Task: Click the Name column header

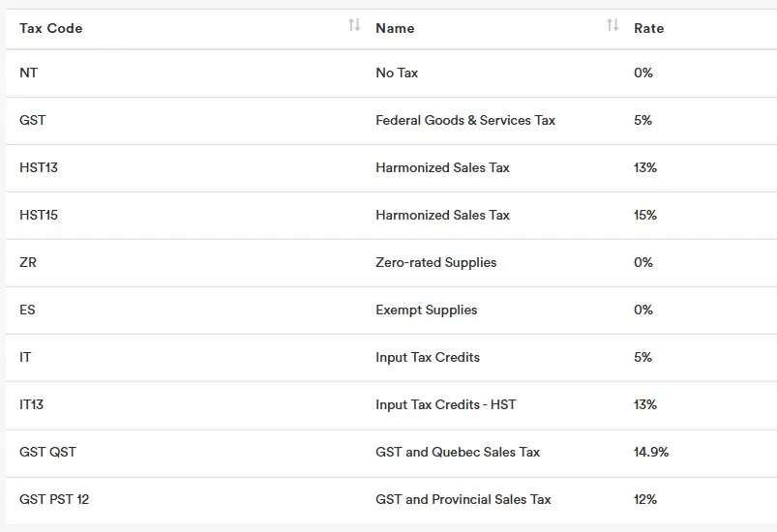Action: pos(395,28)
